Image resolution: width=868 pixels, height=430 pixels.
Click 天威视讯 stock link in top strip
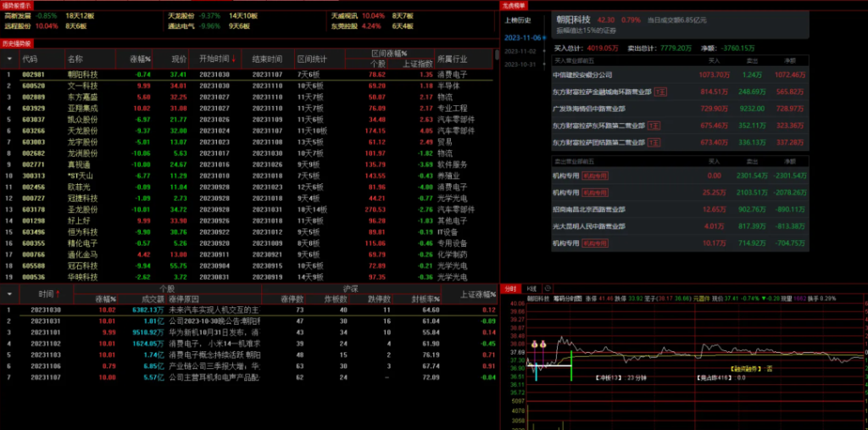(x=345, y=16)
